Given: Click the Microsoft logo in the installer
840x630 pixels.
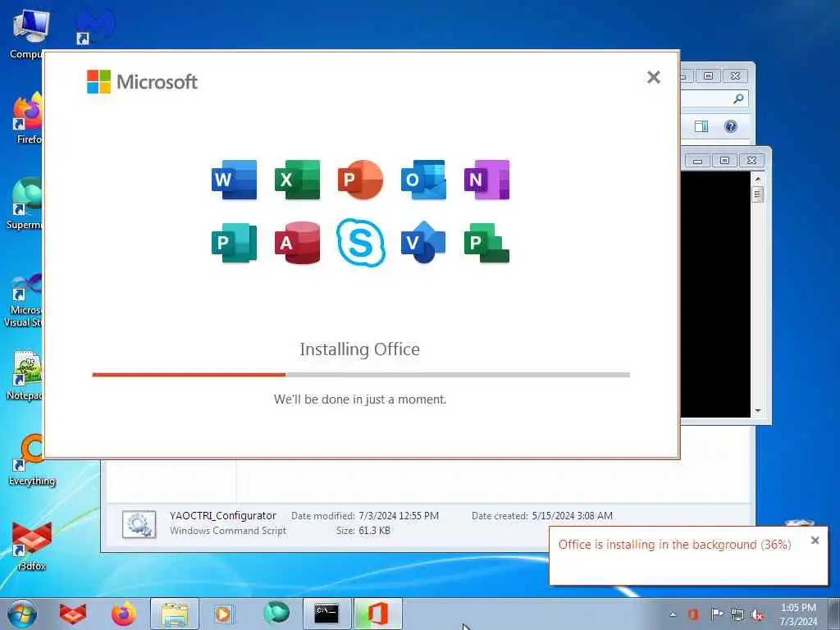Looking at the screenshot, I should click(x=142, y=81).
